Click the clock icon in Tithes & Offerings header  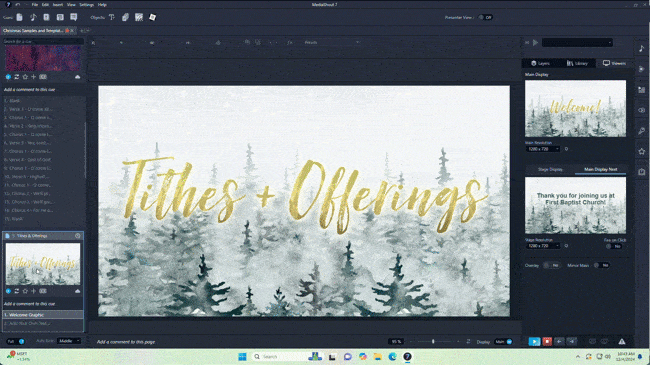click(x=78, y=236)
